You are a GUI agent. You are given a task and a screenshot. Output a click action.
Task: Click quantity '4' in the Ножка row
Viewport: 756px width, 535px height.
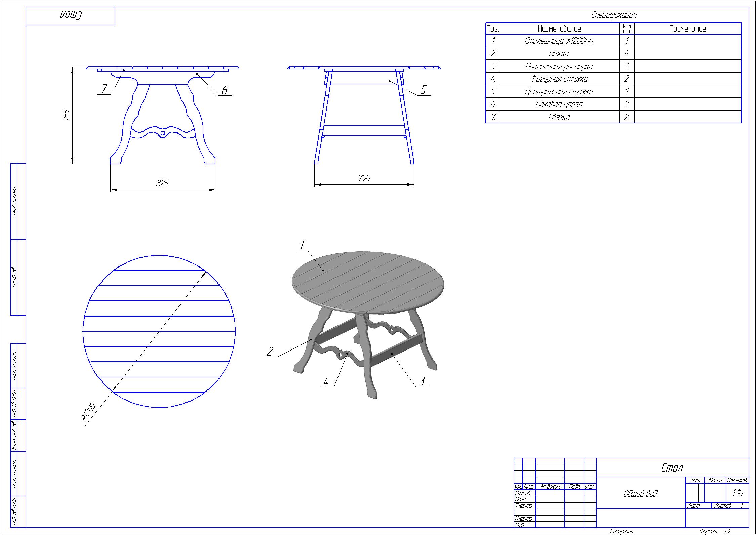(627, 54)
